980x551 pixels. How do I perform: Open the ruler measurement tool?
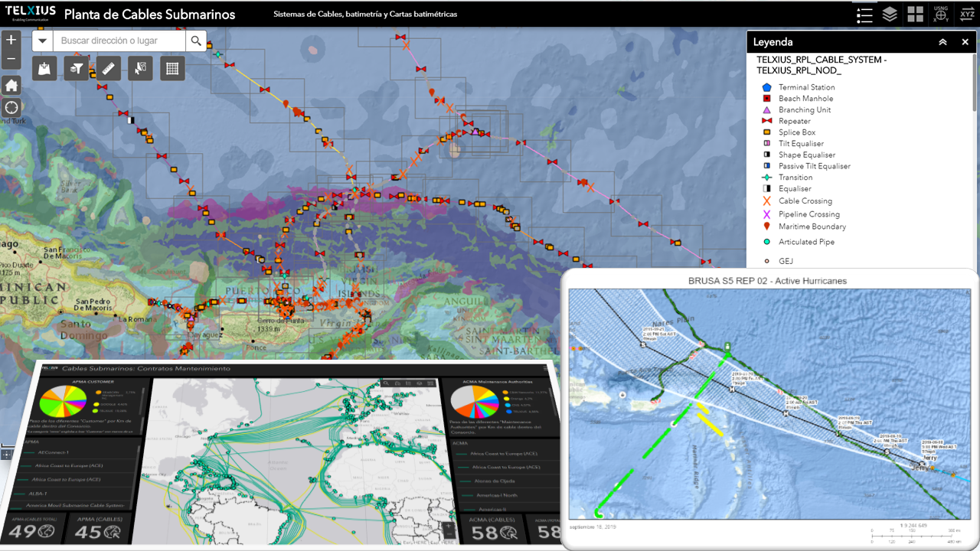point(108,68)
